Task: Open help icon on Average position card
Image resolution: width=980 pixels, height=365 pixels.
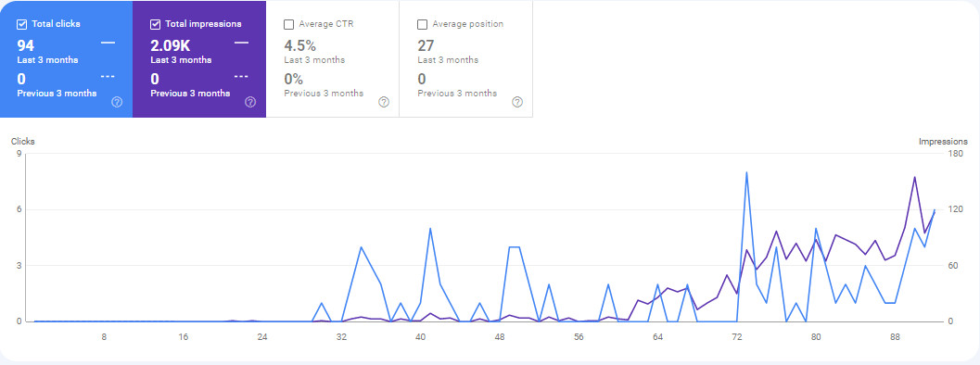Action: [516, 102]
